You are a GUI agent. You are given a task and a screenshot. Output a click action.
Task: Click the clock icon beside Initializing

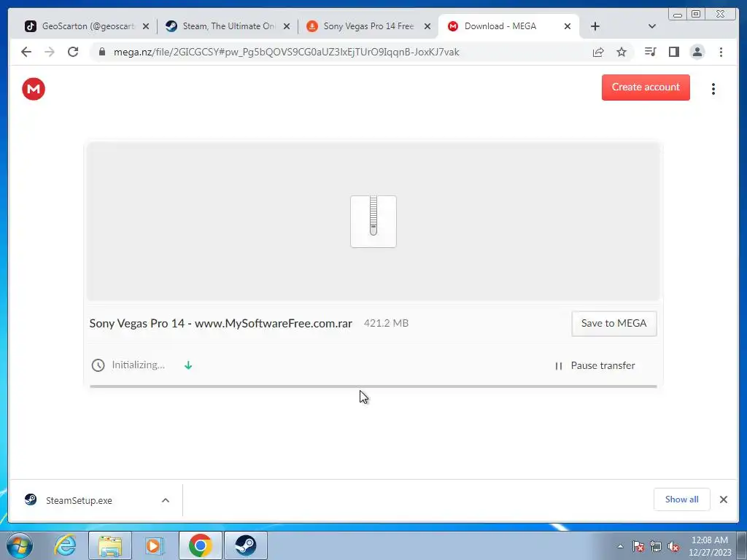(x=98, y=365)
